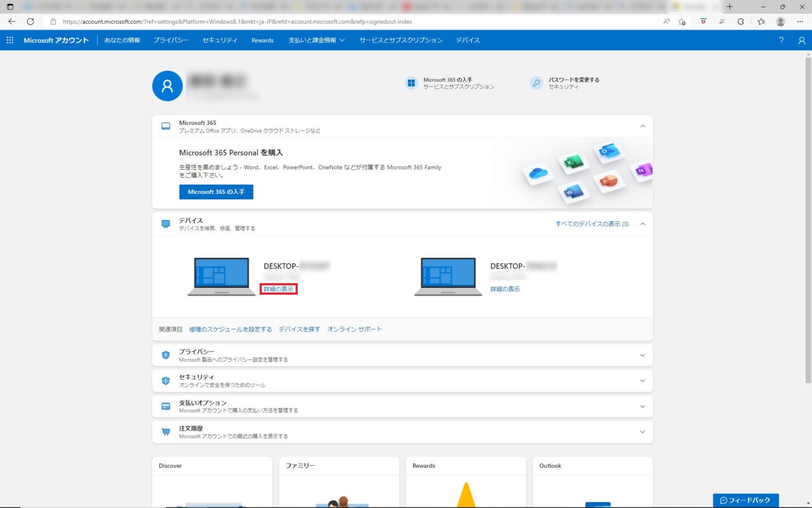The image size is (812, 508).
Task: Open browser favorites star icon
Action: pos(761,21)
